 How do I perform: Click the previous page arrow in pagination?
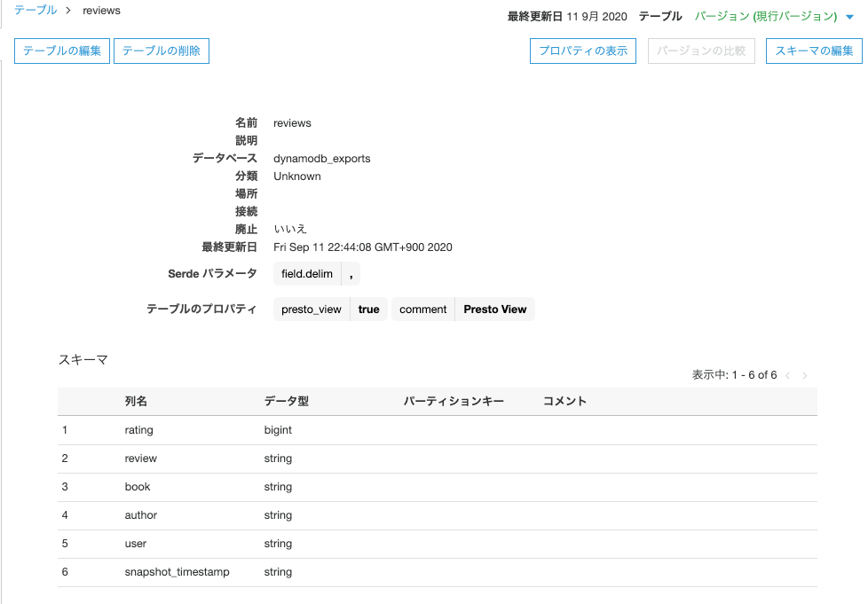786,375
